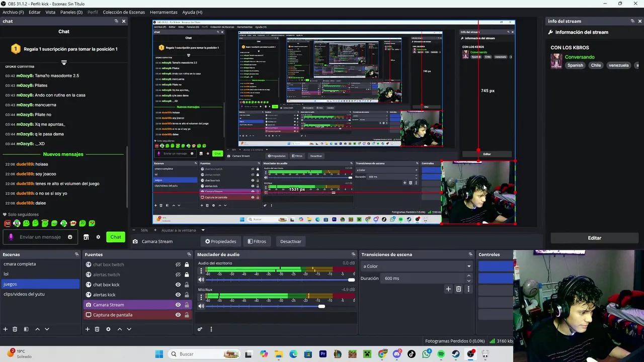Move source down in Fuentes list

pos(129,329)
